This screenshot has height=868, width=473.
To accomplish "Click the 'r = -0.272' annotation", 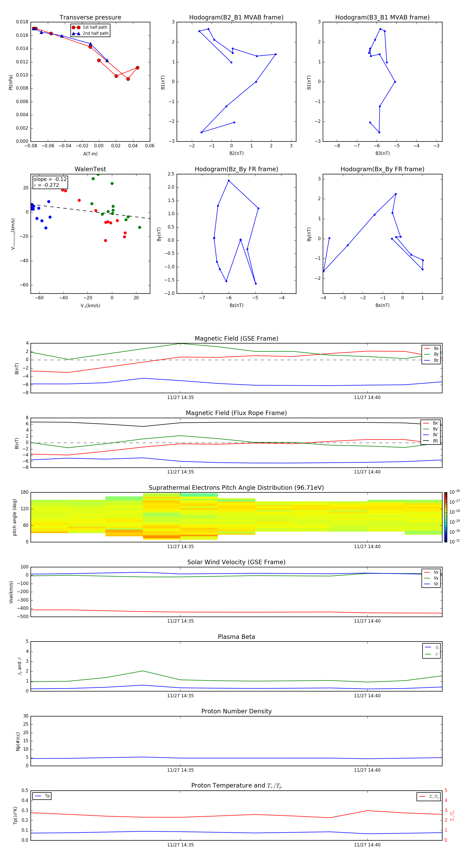I will coord(47,185).
